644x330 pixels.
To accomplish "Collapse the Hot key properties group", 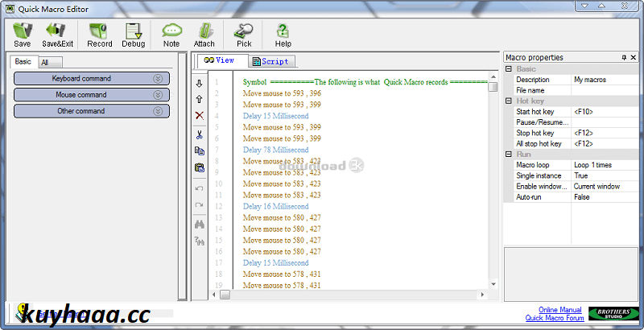I will [x=509, y=101].
